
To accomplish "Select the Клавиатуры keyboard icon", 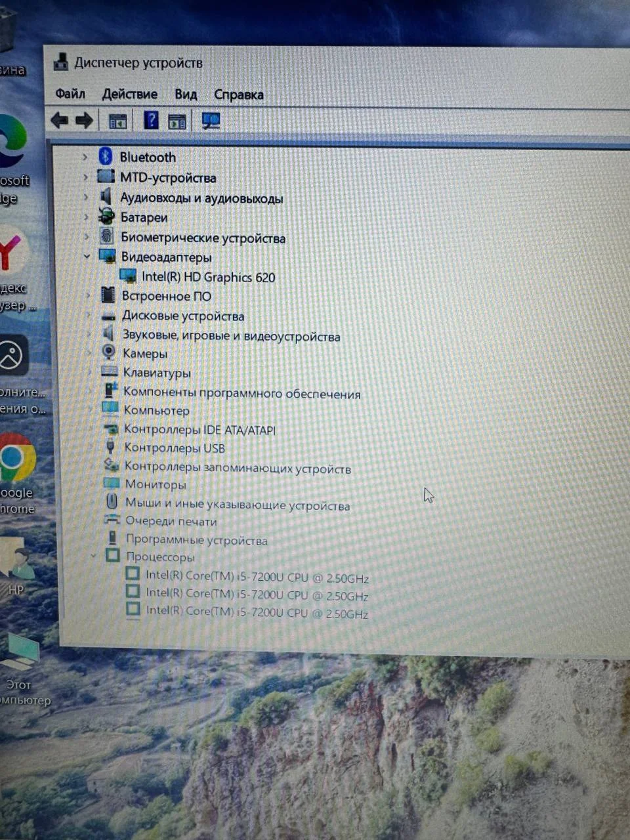I will point(110,371).
